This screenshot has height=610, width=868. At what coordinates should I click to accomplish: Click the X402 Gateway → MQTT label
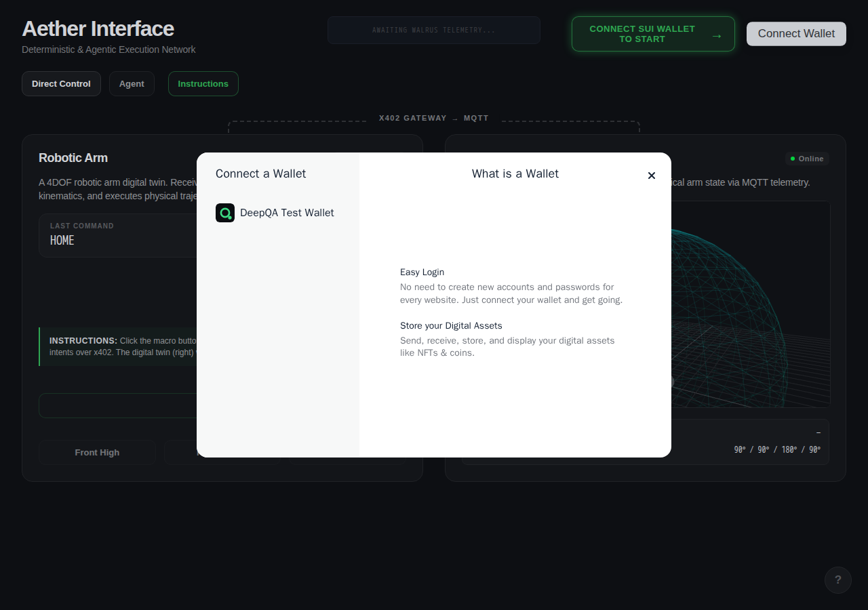tap(434, 118)
